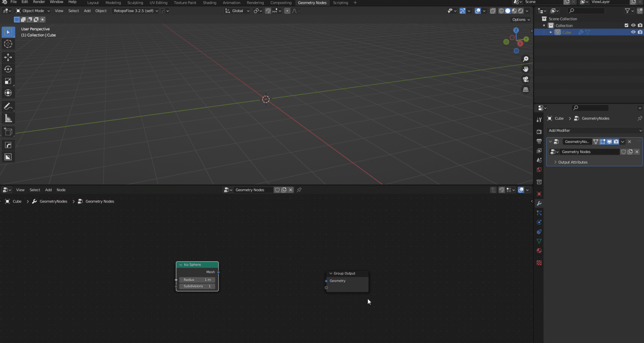The image size is (644, 343).
Task: Toggle proportional editing in the viewport header
Action: point(287,10)
